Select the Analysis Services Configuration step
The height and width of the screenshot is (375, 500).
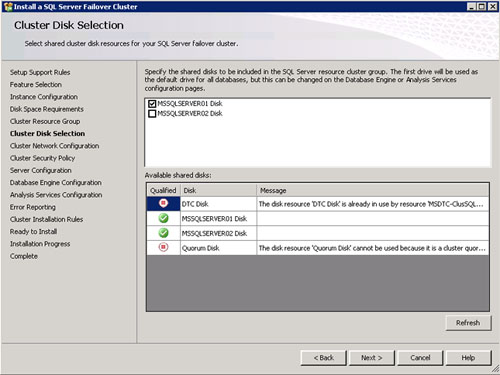click(56, 195)
